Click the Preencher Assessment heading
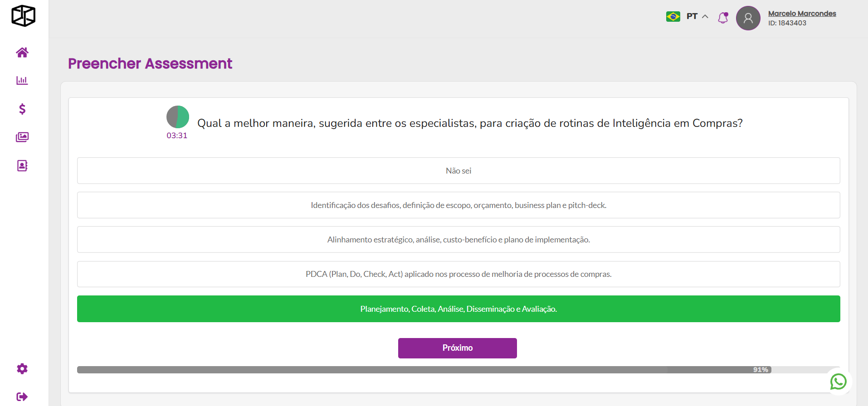The width and height of the screenshot is (868, 406). click(150, 63)
